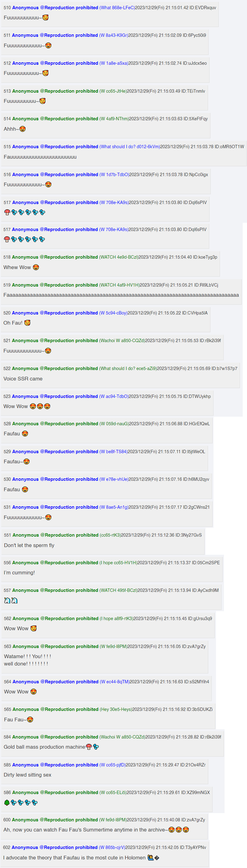247x868 pixels.
Task: Click the 'Gold ball mass production machine' message
Action: pyautogui.click(x=44, y=747)
